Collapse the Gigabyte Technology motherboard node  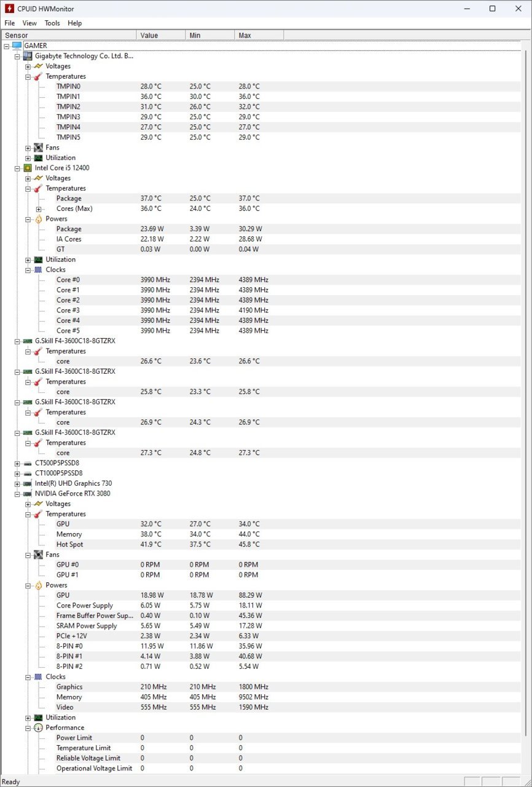[x=17, y=56]
